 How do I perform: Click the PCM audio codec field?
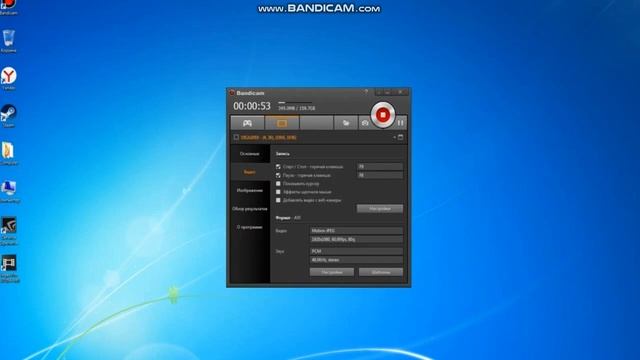coord(356,251)
